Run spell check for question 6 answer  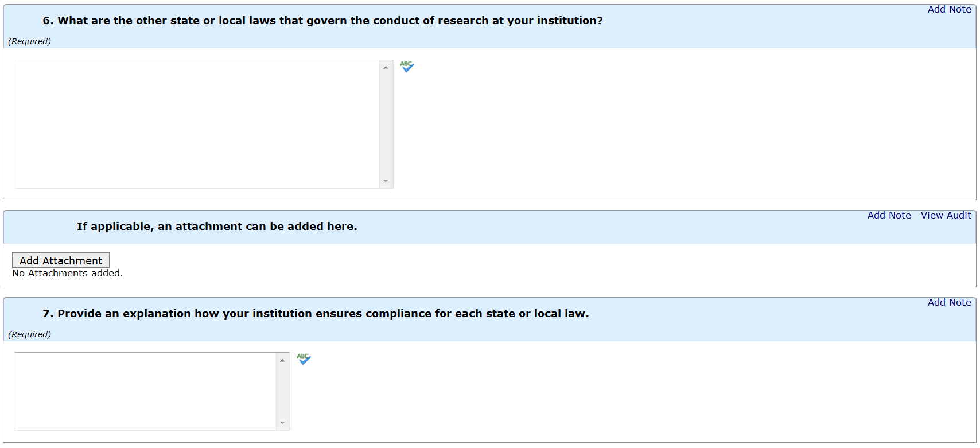[x=407, y=67]
